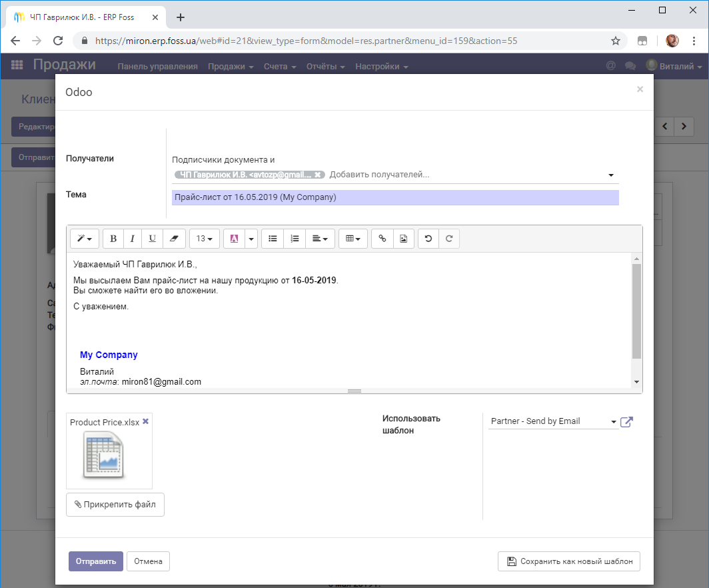Screen dimensions: 709x588
Task: Select the ЧП Гаврилюк И.В. - ERP Foss tab
Action: (x=86, y=17)
